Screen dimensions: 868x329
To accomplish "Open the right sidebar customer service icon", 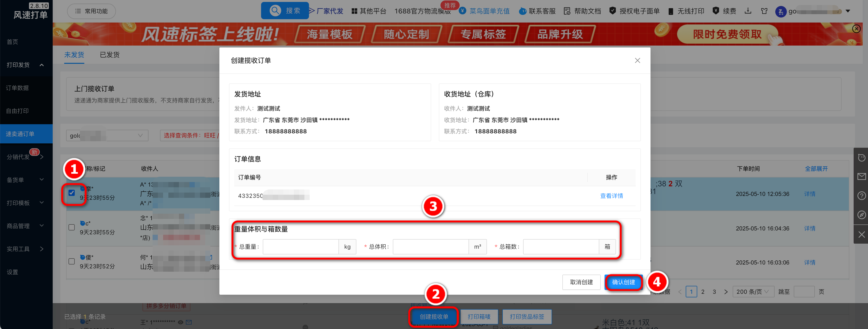I will point(861,158).
